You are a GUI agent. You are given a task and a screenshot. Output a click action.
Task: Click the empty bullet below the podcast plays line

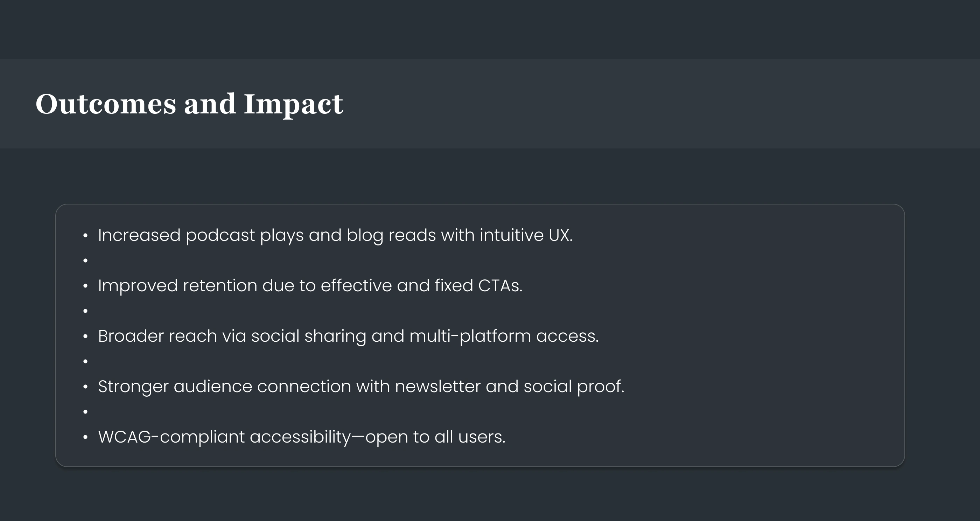(x=85, y=261)
